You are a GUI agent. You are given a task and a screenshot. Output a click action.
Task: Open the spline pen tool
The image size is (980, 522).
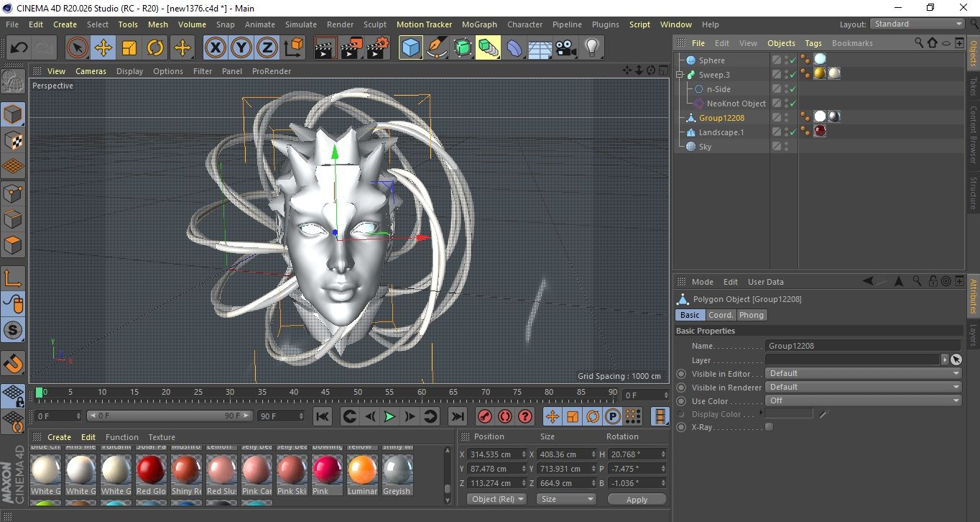436,48
